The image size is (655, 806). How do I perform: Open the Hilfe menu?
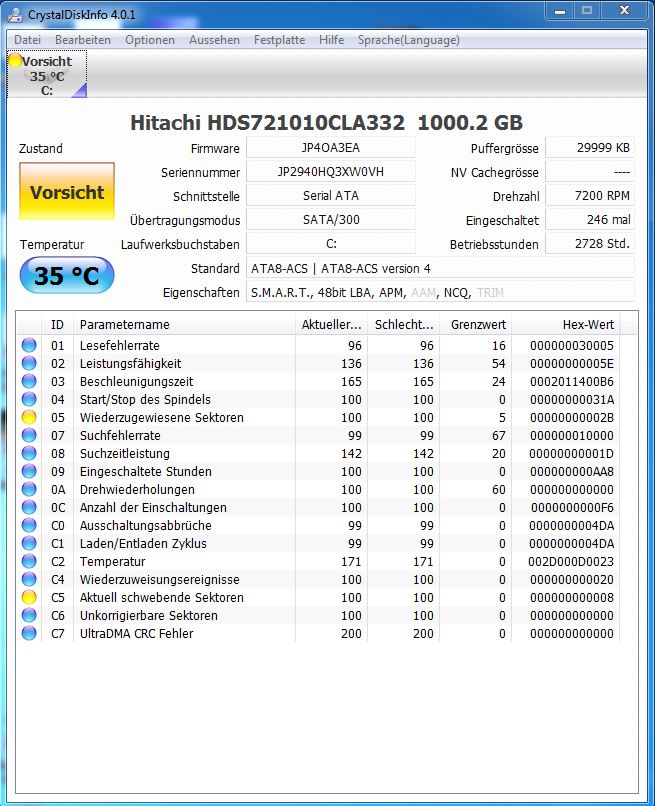pyautogui.click(x=331, y=40)
